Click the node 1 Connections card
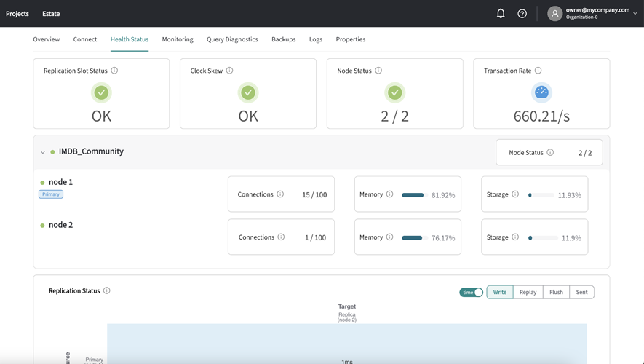 click(x=281, y=194)
